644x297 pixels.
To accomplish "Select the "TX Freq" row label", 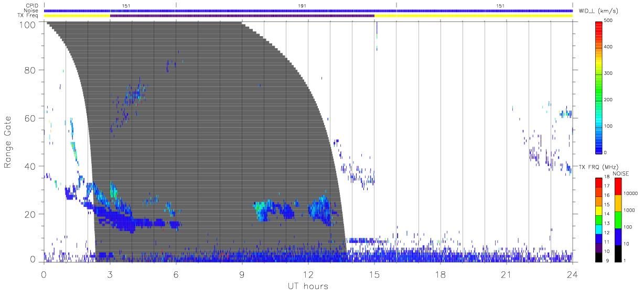I will pyautogui.click(x=28, y=15).
